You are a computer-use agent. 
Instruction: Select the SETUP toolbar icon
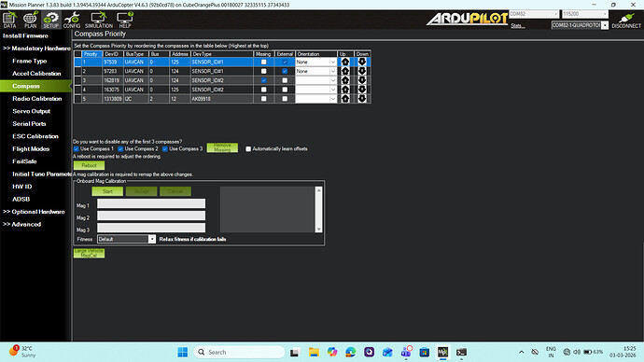(51, 20)
